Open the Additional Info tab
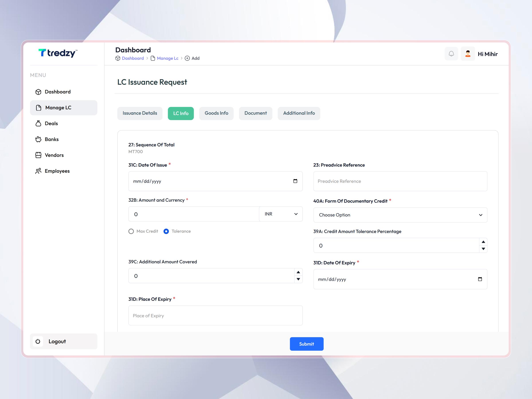532x399 pixels. [299, 113]
